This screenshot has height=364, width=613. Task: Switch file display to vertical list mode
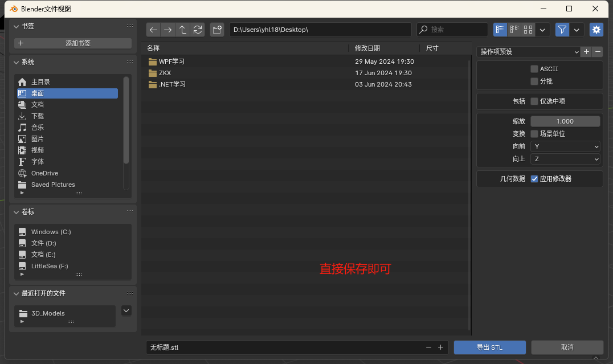point(500,30)
